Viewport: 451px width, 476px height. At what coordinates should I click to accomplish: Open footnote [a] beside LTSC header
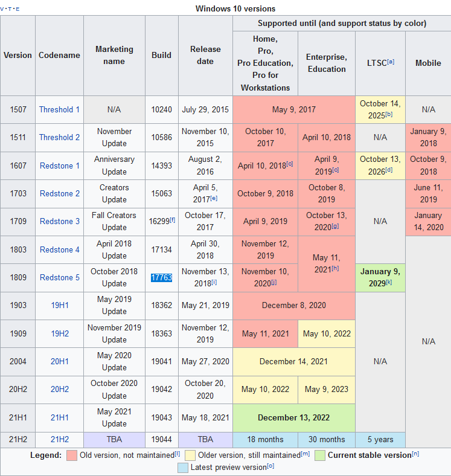tap(391, 62)
